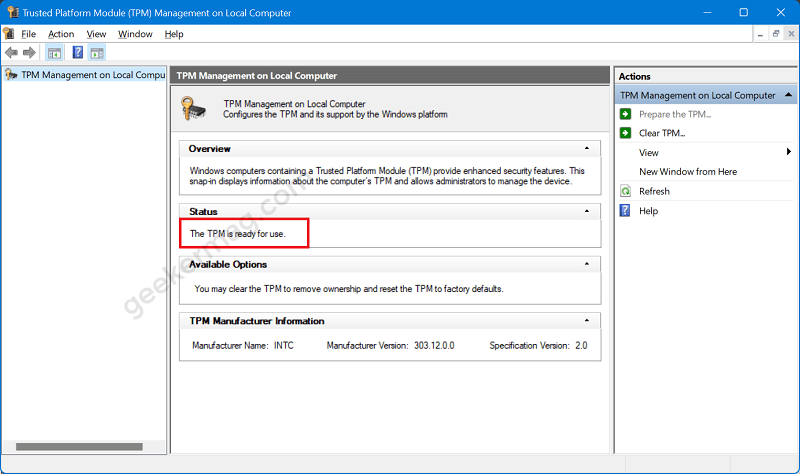The image size is (800, 474).
Task: Open the Help menu in menu bar
Action: [x=174, y=34]
